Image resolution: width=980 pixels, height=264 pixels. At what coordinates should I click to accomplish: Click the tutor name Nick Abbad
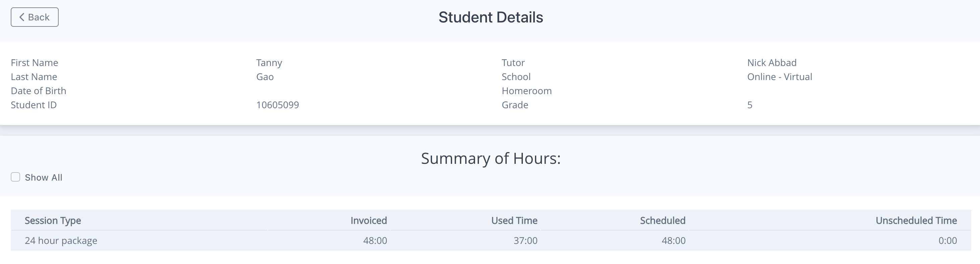click(x=772, y=62)
